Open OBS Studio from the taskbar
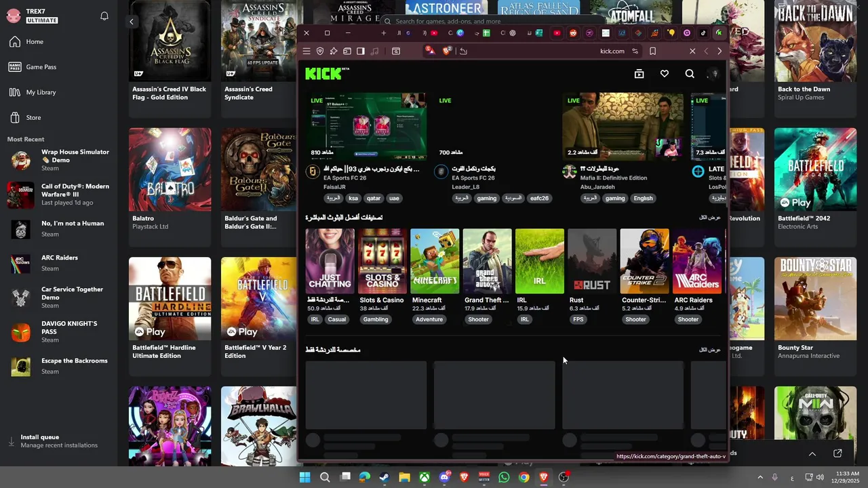The width and height of the screenshot is (868, 488). 564,477
